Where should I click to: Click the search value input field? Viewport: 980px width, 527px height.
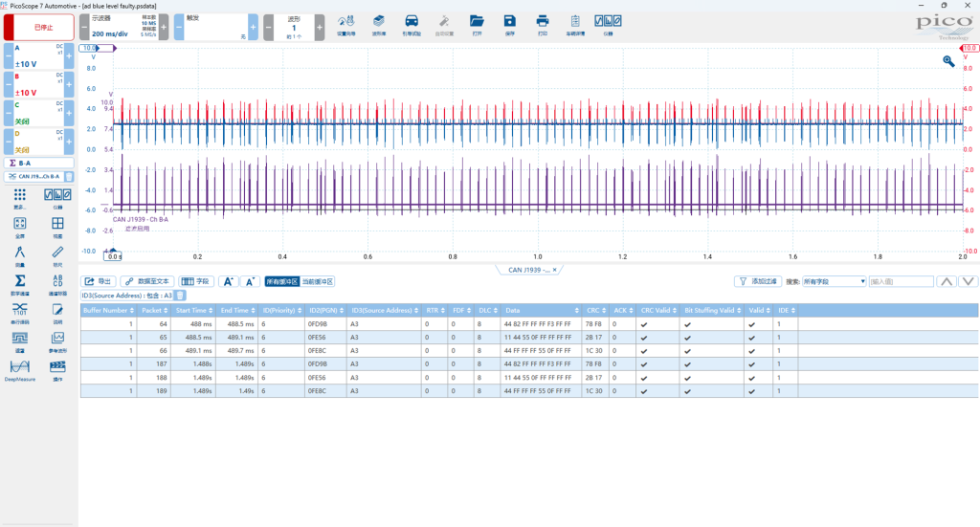point(901,281)
